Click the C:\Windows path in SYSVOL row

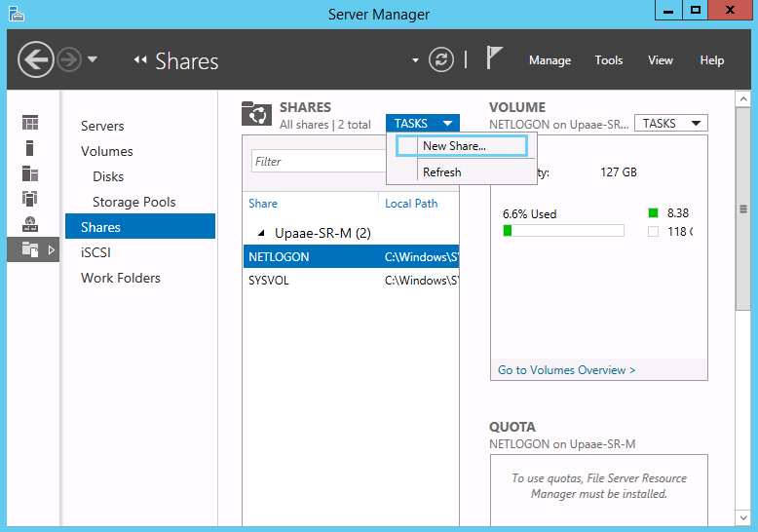click(x=422, y=280)
